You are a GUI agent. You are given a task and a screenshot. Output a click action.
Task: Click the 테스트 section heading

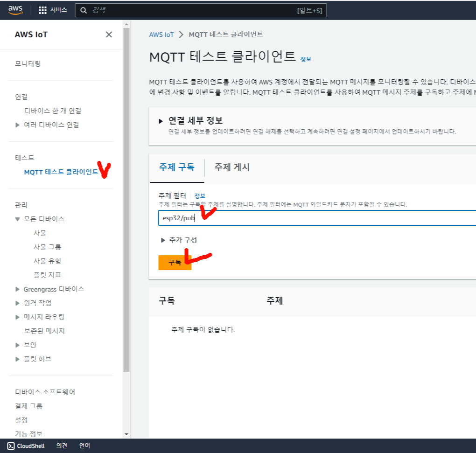25,158
